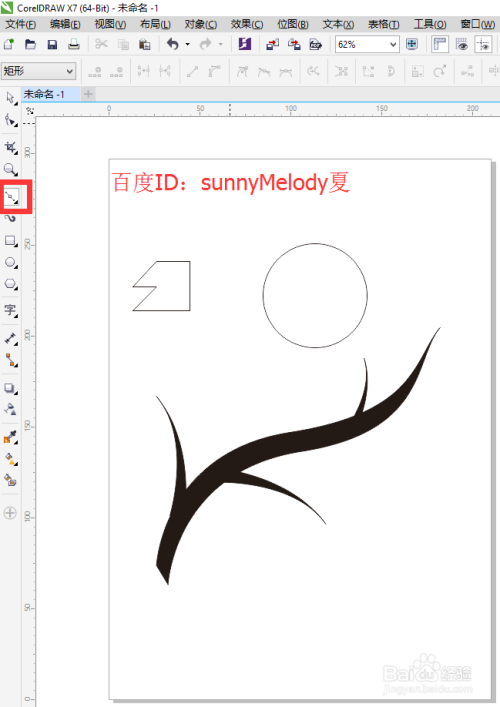Select the Shape edit tool
This screenshot has height=707, width=500.
(10, 120)
